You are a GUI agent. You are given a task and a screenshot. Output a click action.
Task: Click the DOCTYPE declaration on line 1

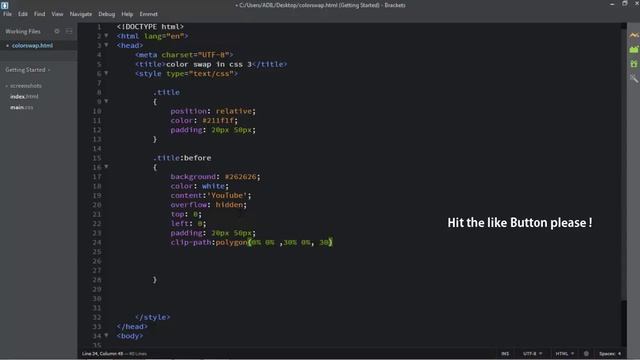click(150, 27)
